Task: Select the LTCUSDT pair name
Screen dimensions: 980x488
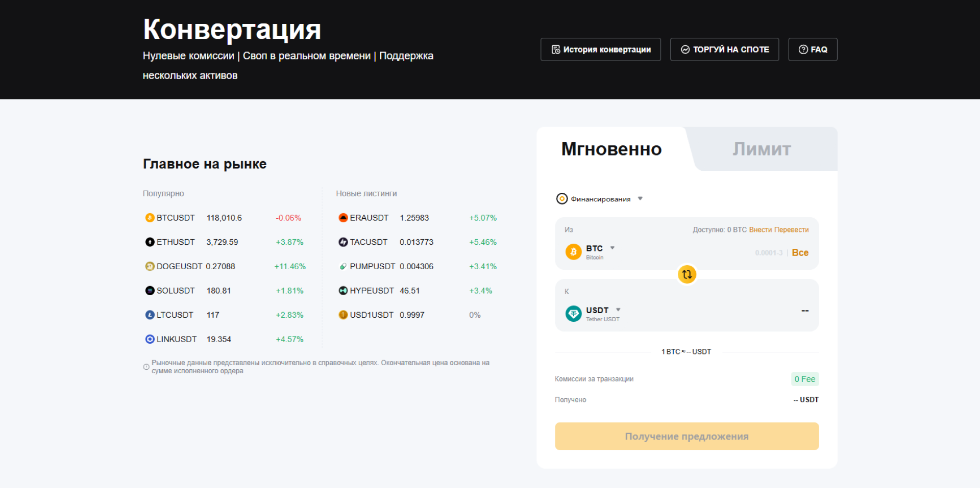Action: [x=175, y=315]
